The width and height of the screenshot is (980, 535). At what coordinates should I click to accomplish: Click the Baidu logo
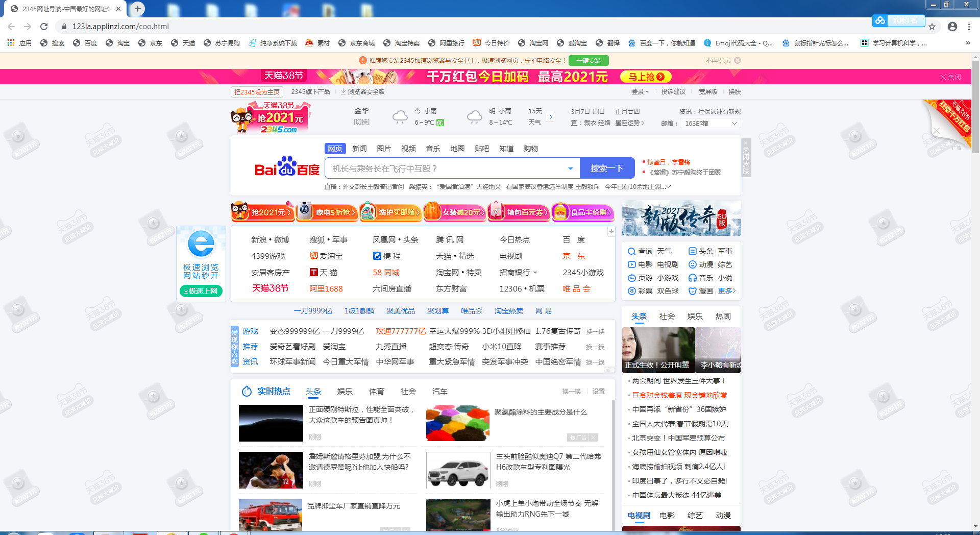(x=287, y=167)
